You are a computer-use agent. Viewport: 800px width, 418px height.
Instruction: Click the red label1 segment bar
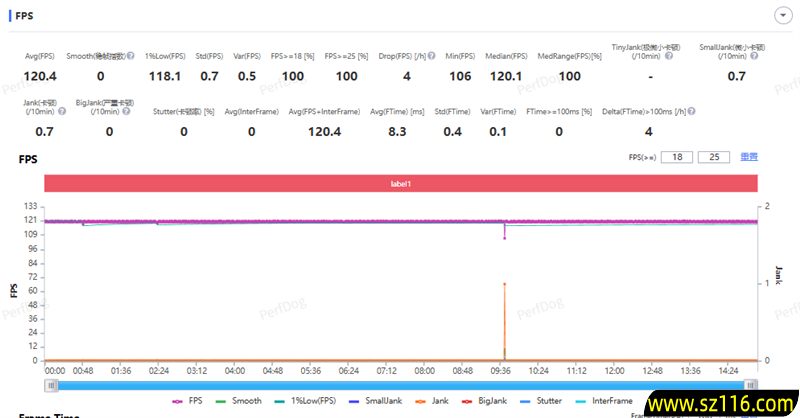pos(400,184)
